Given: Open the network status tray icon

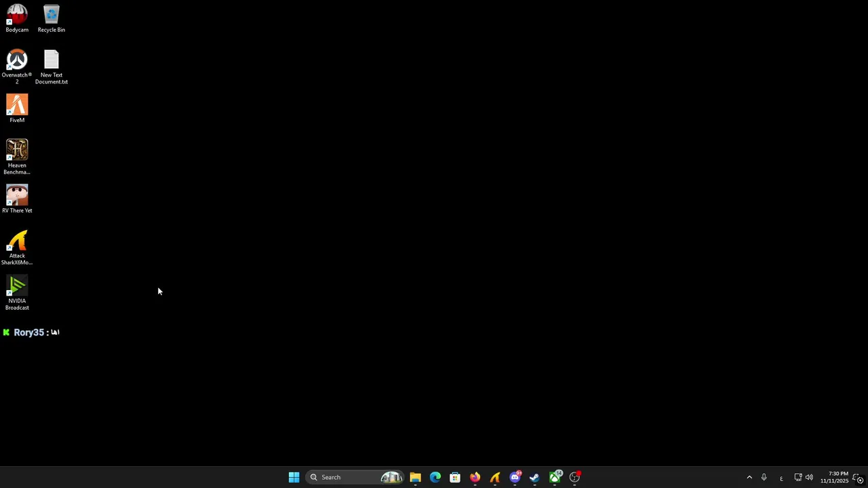Looking at the screenshot, I should [x=798, y=477].
